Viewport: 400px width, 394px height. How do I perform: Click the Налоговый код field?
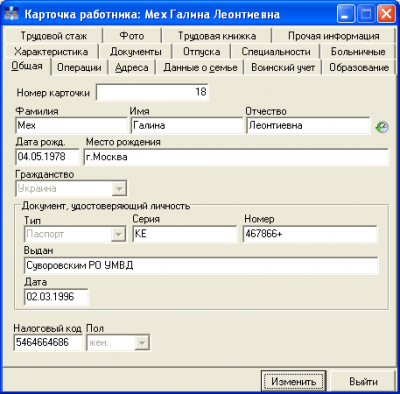(48, 342)
